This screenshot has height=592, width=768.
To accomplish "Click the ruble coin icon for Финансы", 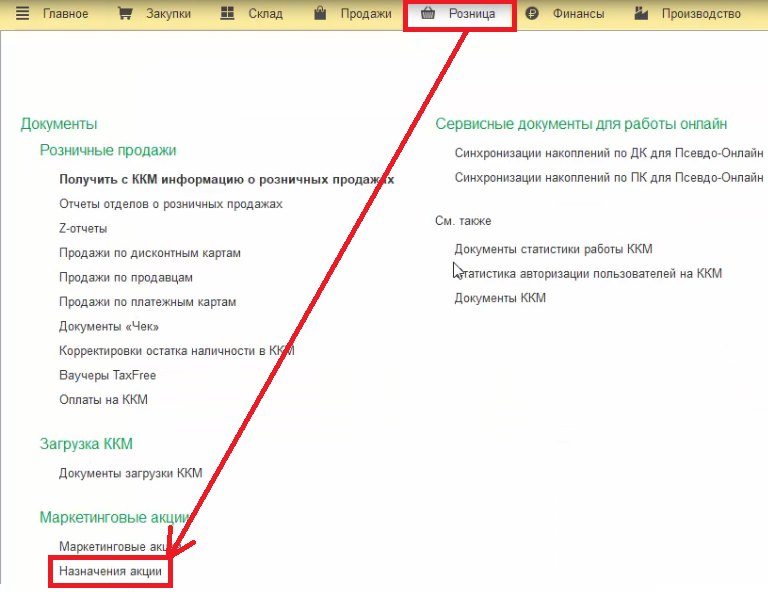I will [x=532, y=13].
